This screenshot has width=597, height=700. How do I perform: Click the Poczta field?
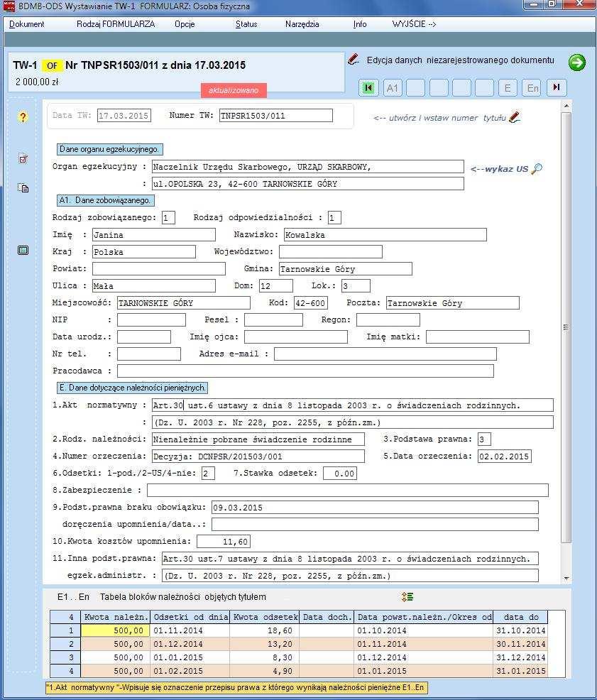pyautogui.click(x=453, y=303)
